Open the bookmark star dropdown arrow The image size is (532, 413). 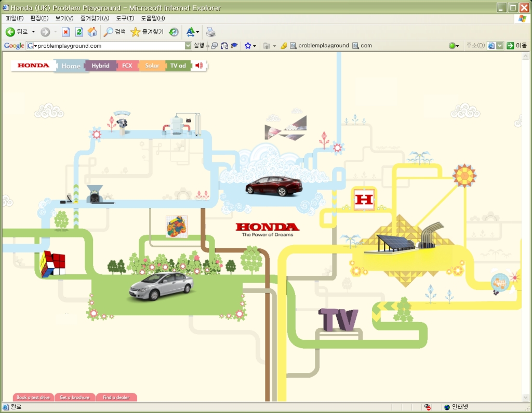(x=255, y=46)
